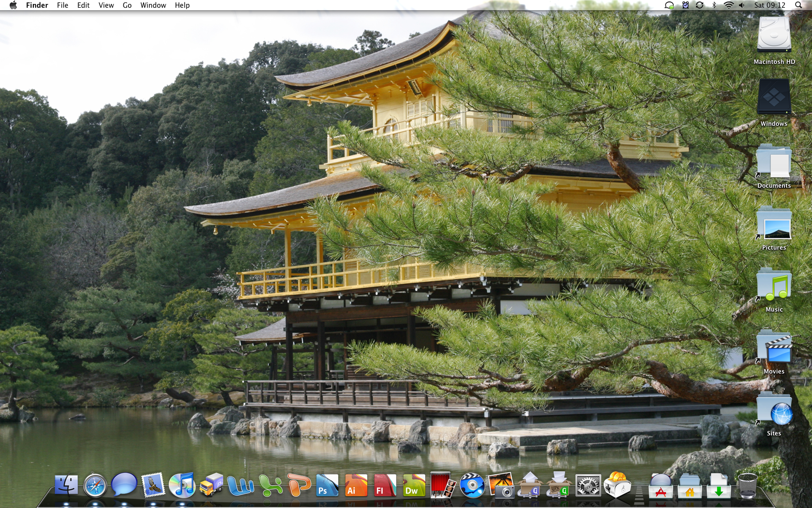812x508 pixels.
Task: Open Dreamweaver (Dw) in the dock
Action: (414, 485)
